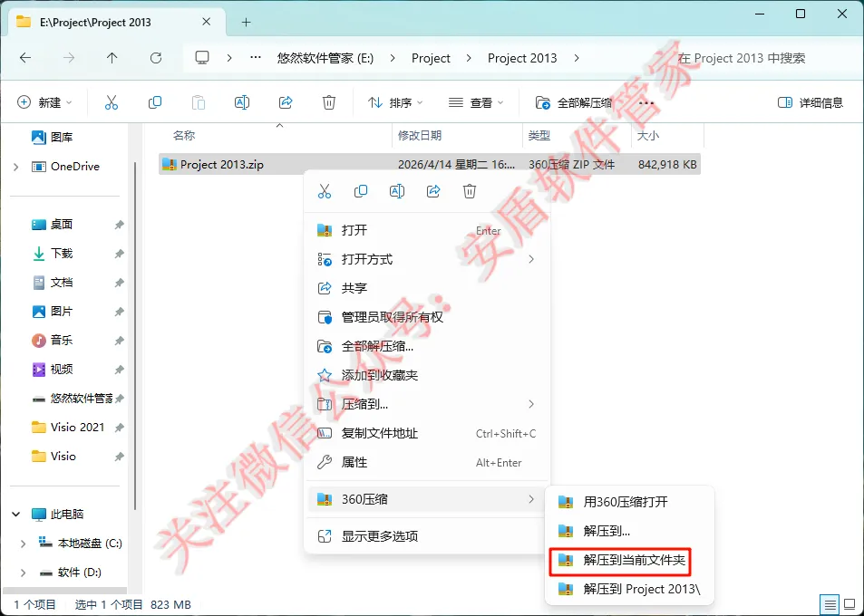Click the Share icon in the context menu
The image size is (864, 616).
[x=433, y=191]
